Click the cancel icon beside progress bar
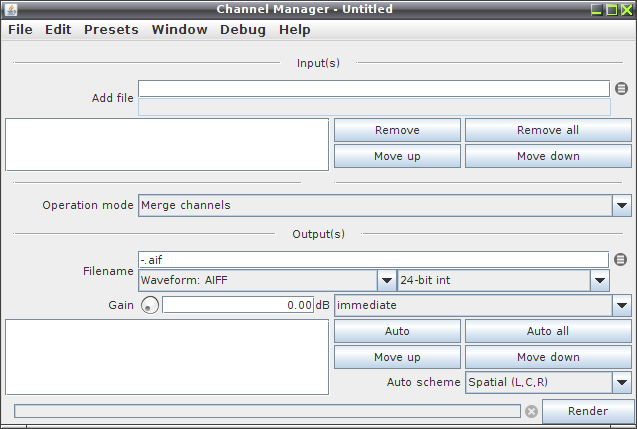 click(531, 412)
